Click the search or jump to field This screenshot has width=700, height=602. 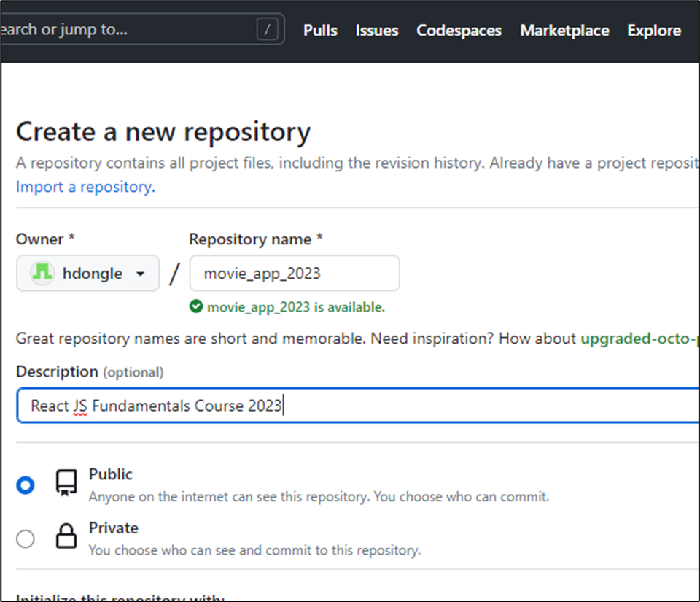click(x=142, y=29)
